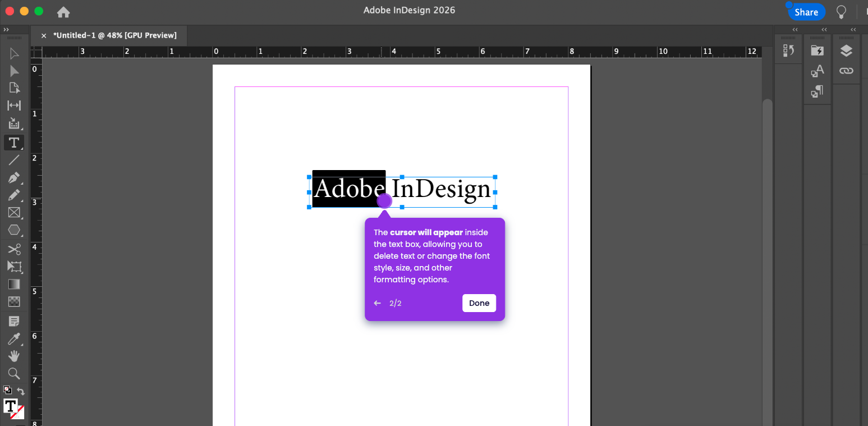Reset to default fill and stroke
Viewport: 868px width, 426px height.
(x=7, y=390)
